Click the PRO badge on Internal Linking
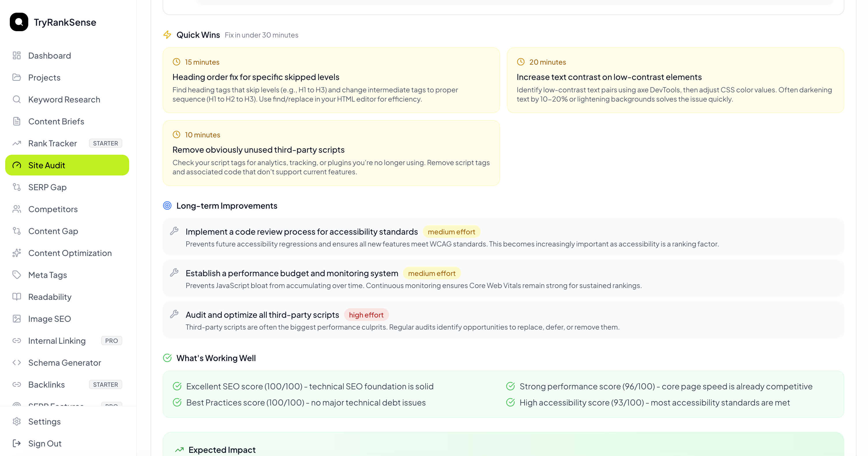 112,341
